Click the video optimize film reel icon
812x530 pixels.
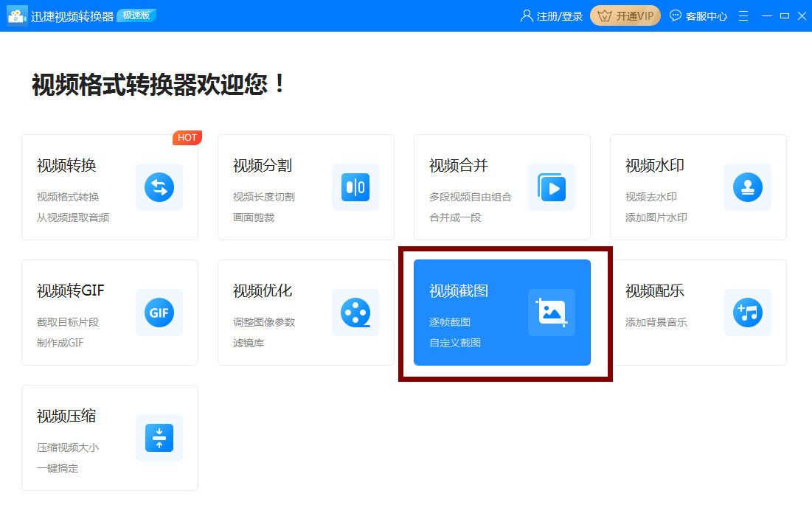pos(355,313)
